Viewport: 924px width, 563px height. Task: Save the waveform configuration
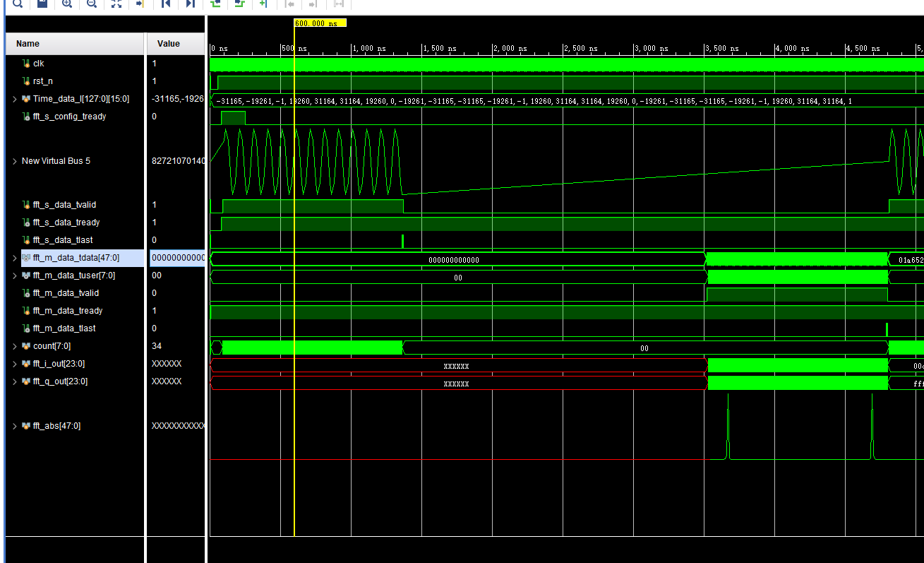[x=42, y=4]
